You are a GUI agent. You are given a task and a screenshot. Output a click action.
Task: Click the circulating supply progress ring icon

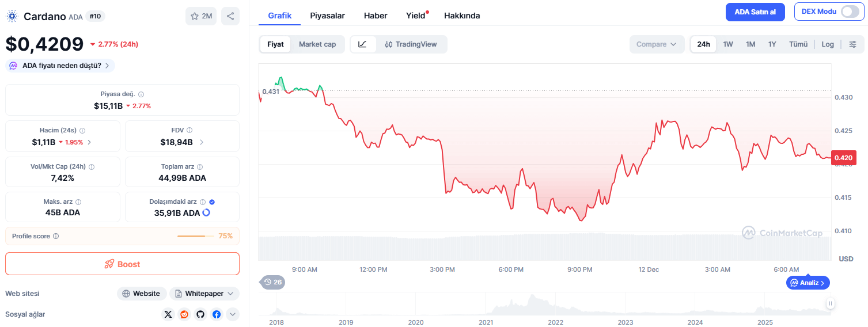pyautogui.click(x=206, y=212)
